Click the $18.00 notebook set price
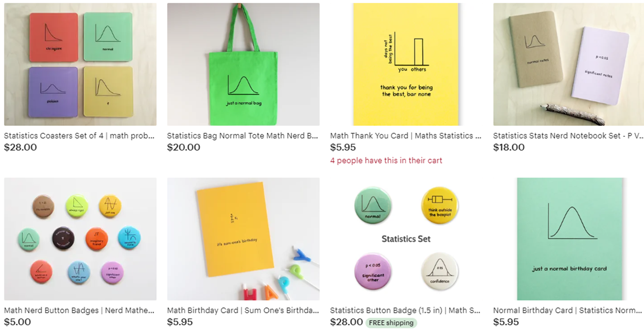The height and width of the screenshot is (333, 644). pos(509,147)
